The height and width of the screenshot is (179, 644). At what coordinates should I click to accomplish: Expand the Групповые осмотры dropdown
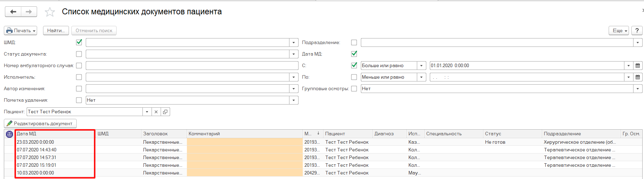(638, 89)
